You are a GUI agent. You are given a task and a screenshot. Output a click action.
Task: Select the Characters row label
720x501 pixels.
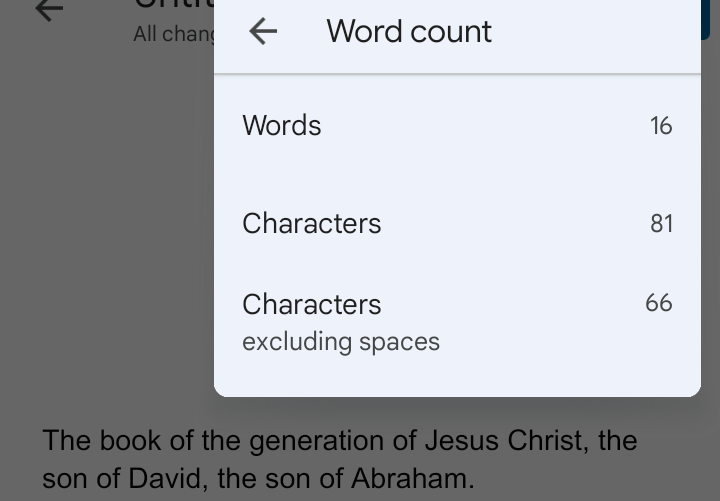pos(311,223)
